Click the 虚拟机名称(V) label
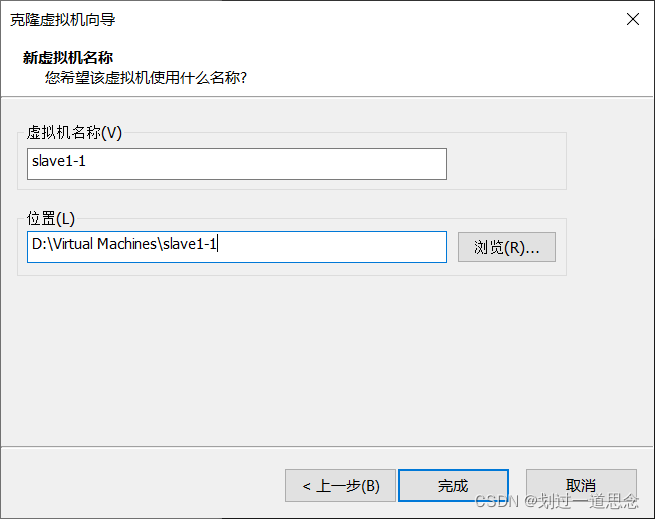Screen dimensions: 655x519 point(74,132)
